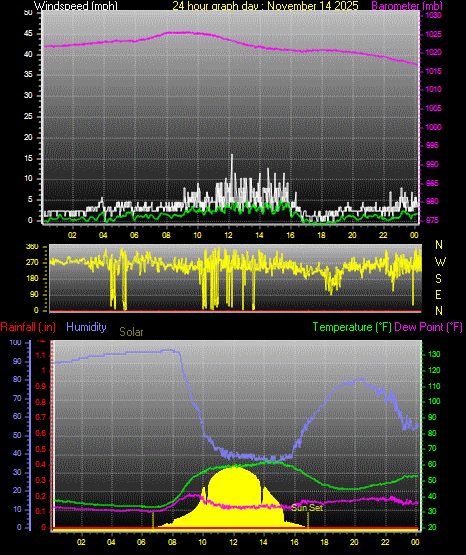The height and width of the screenshot is (555, 466).
Task: Click the 975 barometer scale value
Action: click(432, 220)
